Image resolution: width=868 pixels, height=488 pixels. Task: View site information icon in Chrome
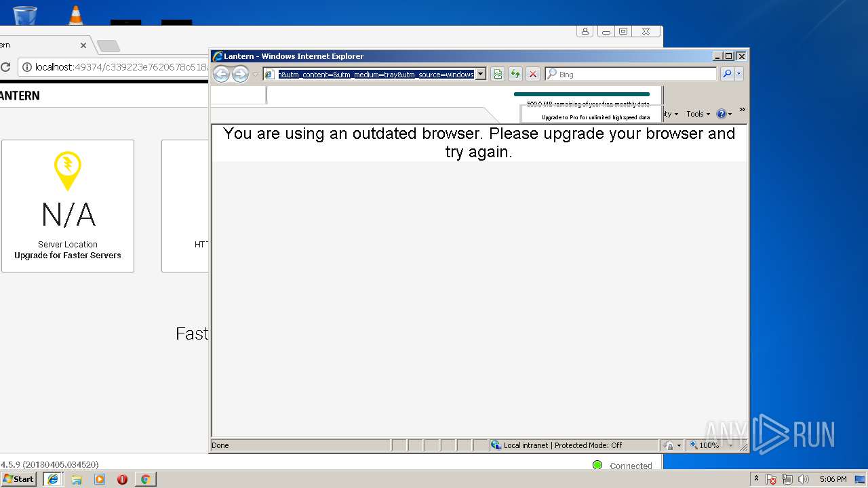pos(26,67)
